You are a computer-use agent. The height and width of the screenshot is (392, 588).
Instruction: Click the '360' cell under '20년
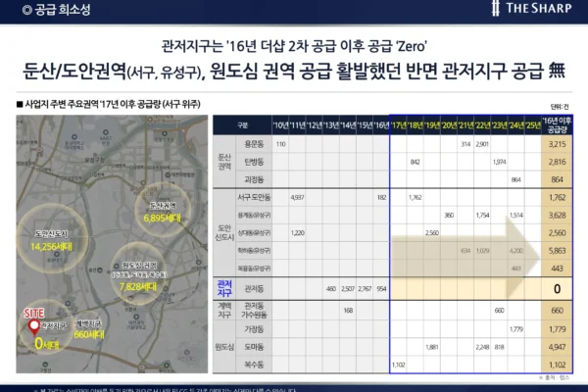coord(449,215)
